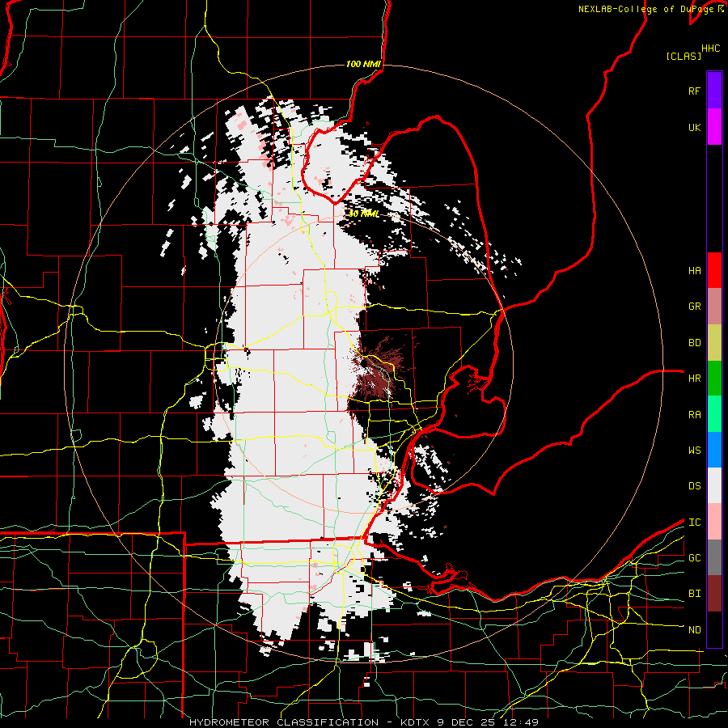Click the ND black legend swatch

714,629
